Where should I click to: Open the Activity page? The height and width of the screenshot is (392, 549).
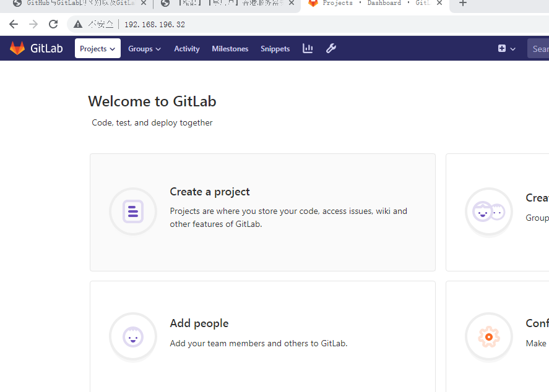(x=187, y=49)
